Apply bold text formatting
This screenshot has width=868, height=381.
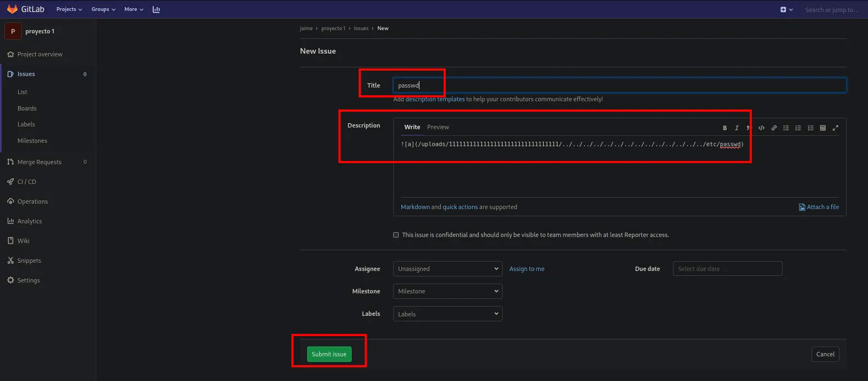pyautogui.click(x=725, y=128)
